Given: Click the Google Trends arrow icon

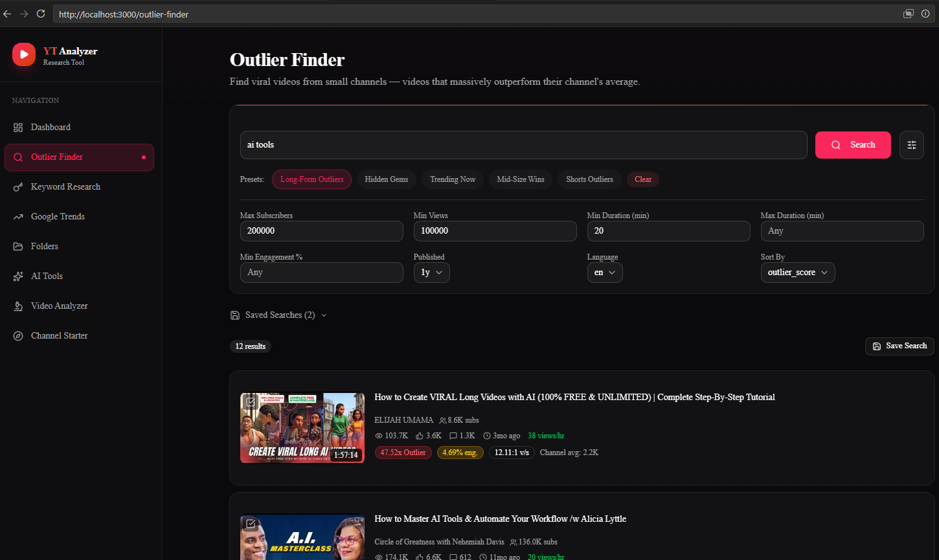Looking at the screenshot, I should click(x=18, y=217).
